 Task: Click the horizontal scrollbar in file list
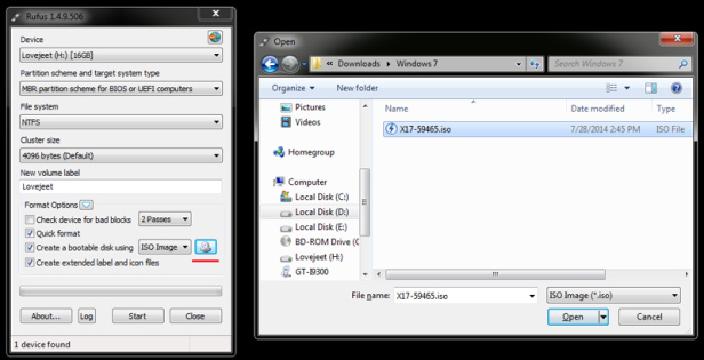(x=495, y=274)
